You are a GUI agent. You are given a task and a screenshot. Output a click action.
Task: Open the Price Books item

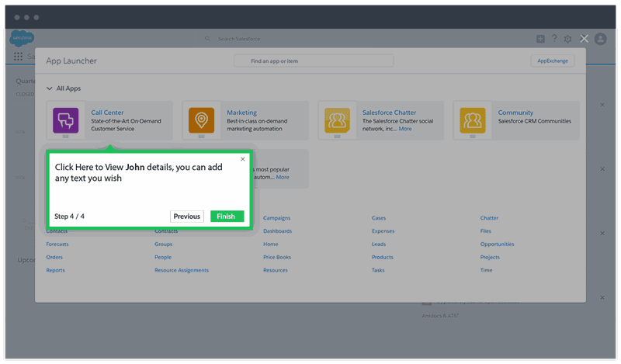(x=277, y=257)
